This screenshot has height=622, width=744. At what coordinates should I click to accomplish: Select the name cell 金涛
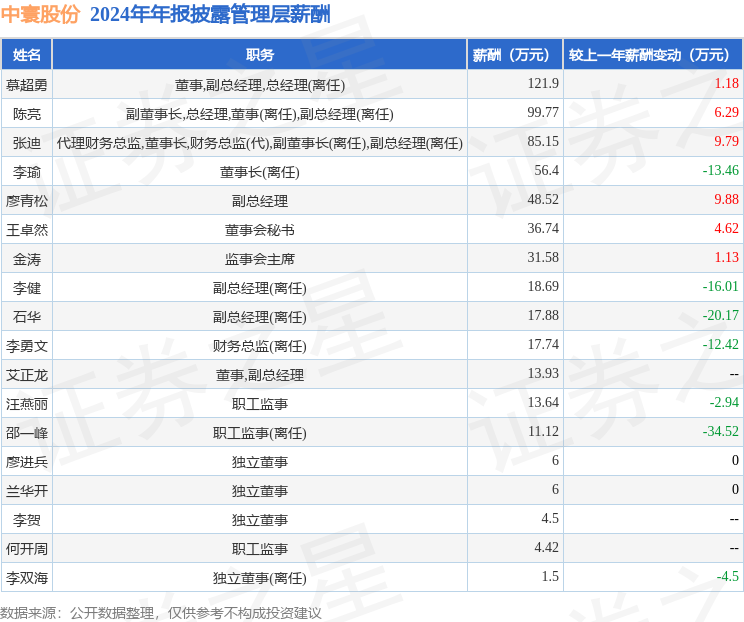click(x=27, y=259)
